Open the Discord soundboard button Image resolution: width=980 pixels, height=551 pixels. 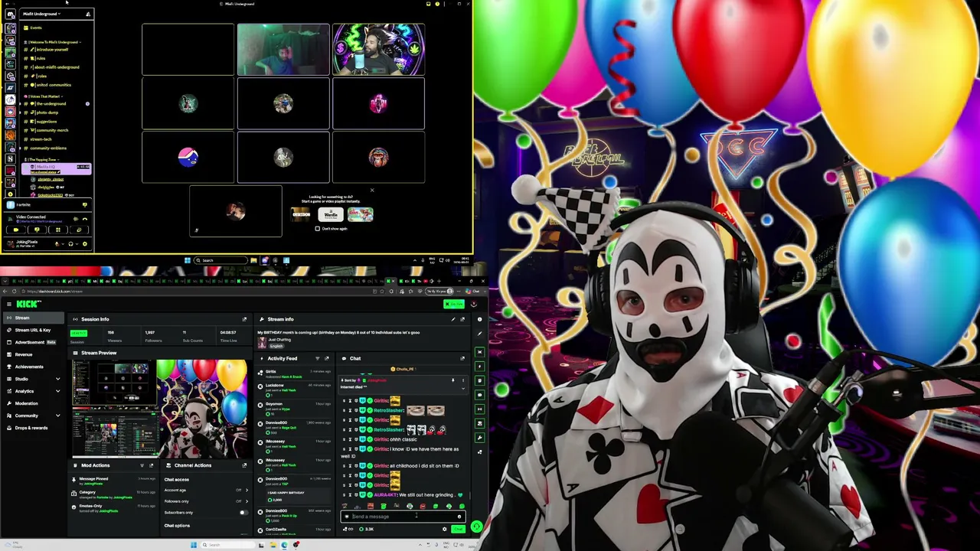[x=79, y=230]
